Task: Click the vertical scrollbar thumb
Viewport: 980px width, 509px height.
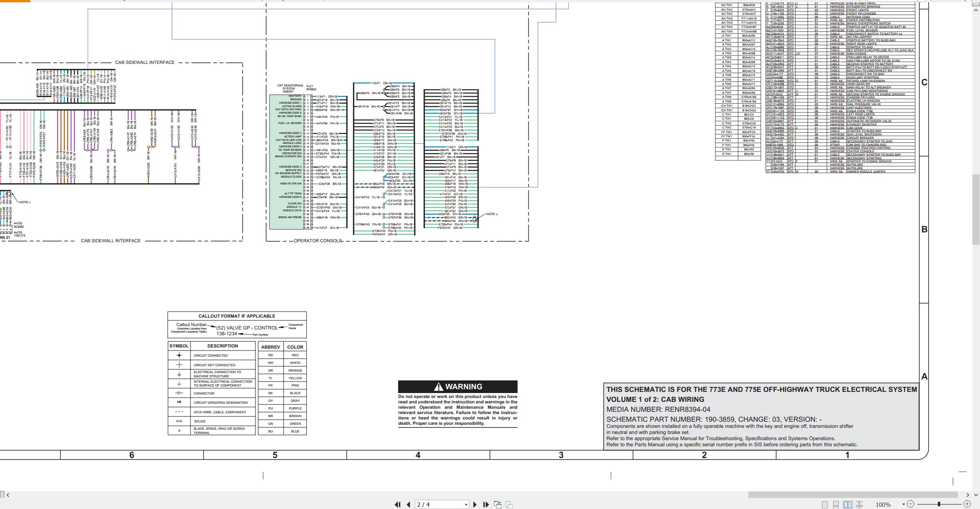Action: tap(976, 209)
